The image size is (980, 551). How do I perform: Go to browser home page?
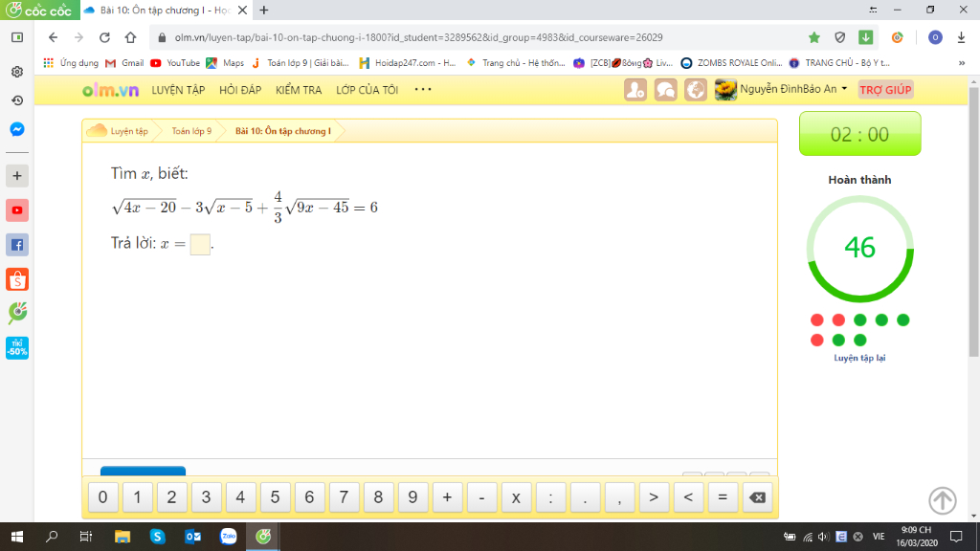130,37
